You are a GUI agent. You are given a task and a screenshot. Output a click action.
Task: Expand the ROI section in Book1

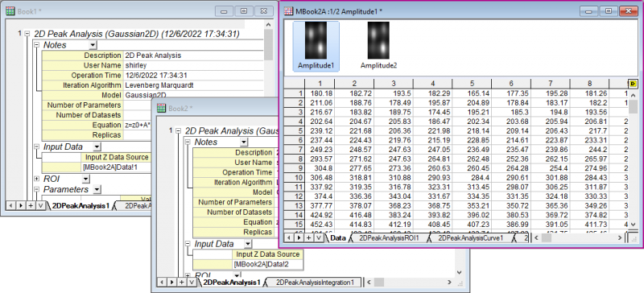coord(36,180)
